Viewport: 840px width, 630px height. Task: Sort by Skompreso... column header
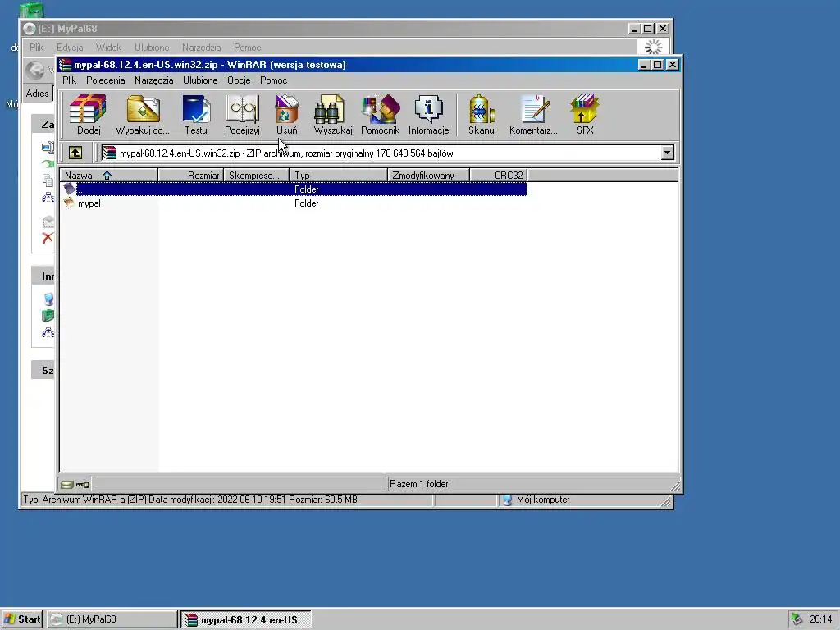pyautogui.click(x=257, y=176)
